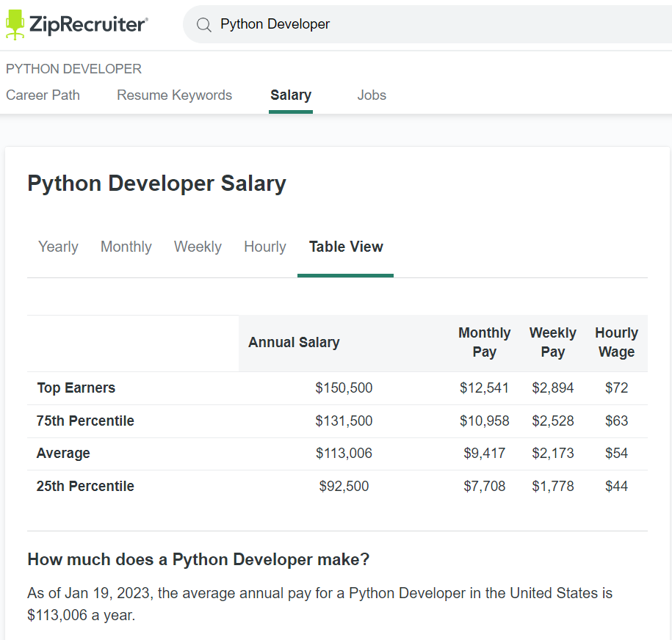672x640 pixels.
Task: Click the Monthly Pay column header
Action: (484, 343)
